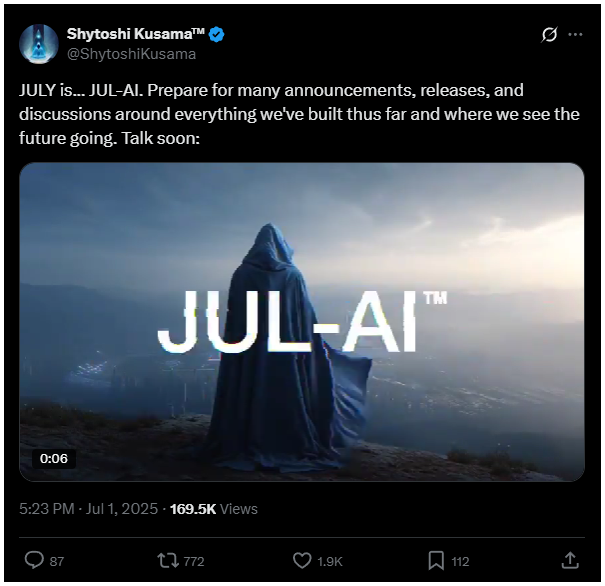
Task: Click the 112 bookmarks count
Action: click(460, 561)
